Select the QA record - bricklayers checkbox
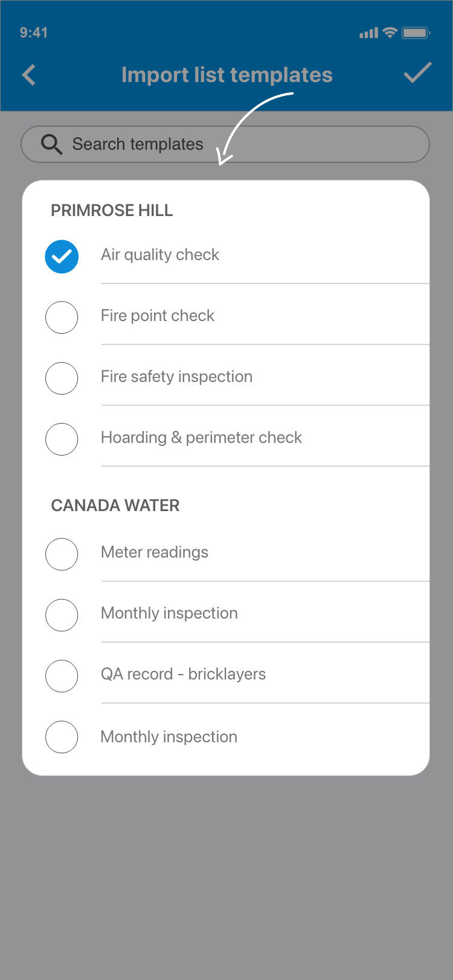The width and height of the screenshot is (453, 980). [62, 676]
